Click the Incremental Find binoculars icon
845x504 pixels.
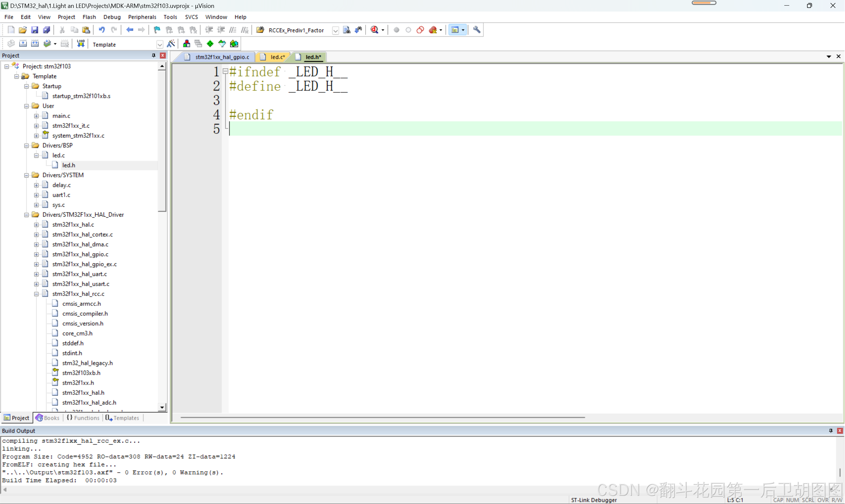tap(358, 30)
